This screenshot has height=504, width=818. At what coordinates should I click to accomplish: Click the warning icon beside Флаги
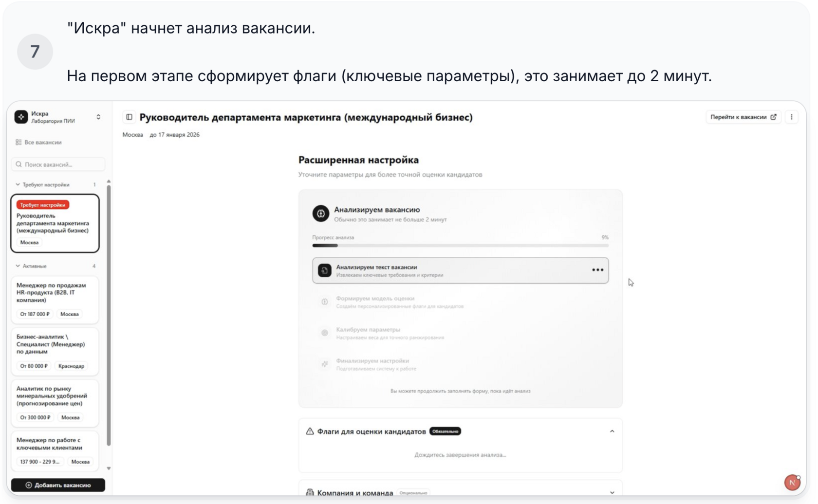click(310, 432)
